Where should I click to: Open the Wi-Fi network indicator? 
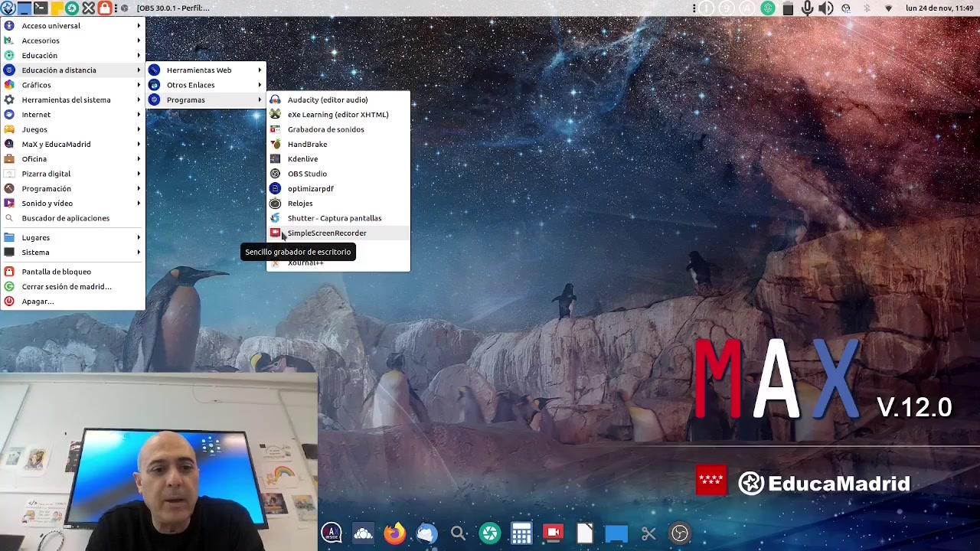tap(888, 8)
